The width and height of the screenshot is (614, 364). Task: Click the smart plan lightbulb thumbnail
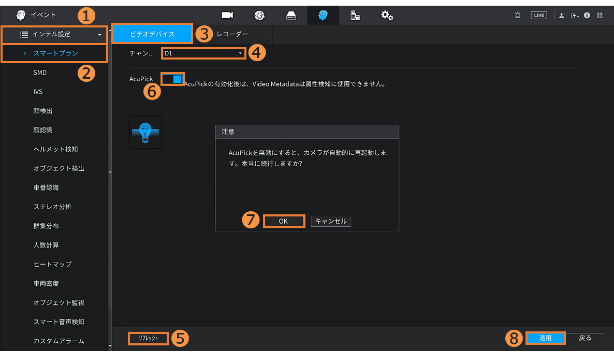pyautogui.click(x=145, y=133)
